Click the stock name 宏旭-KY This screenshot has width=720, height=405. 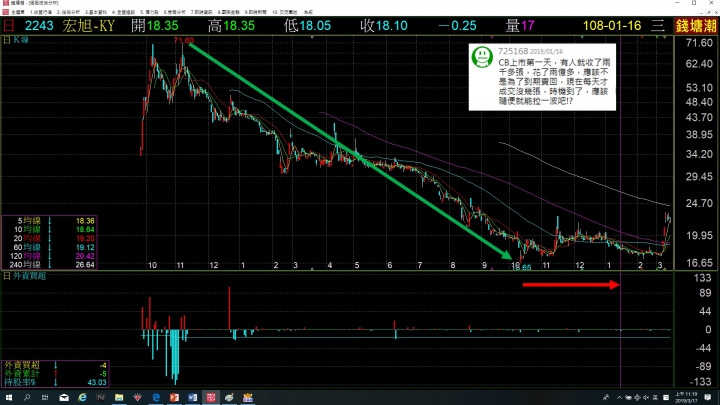88,26
